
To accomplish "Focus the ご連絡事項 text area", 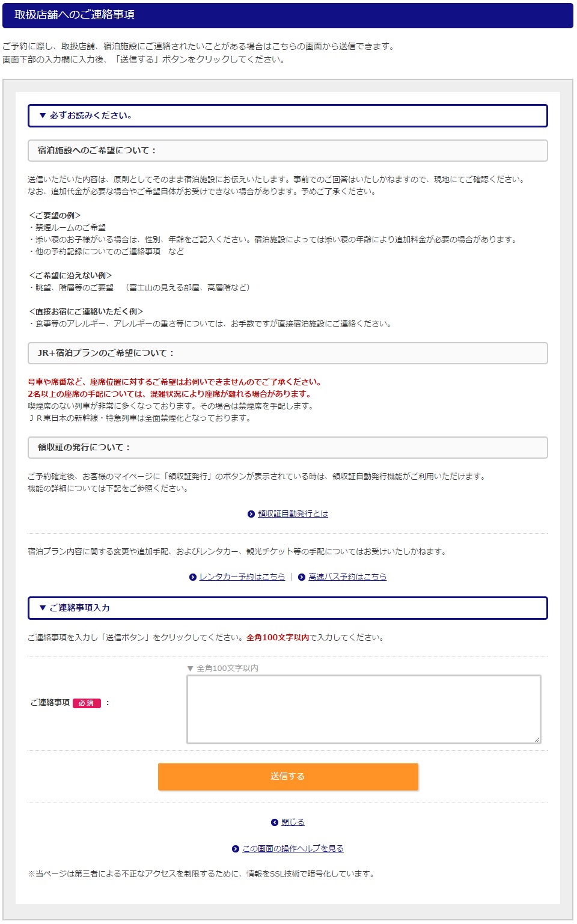I will tap(364, 709).
